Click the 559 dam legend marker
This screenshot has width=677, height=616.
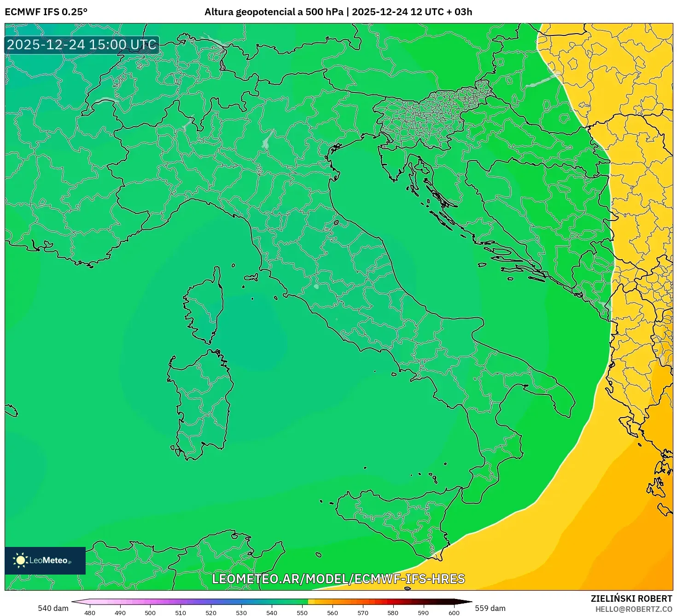click(490, 608)
